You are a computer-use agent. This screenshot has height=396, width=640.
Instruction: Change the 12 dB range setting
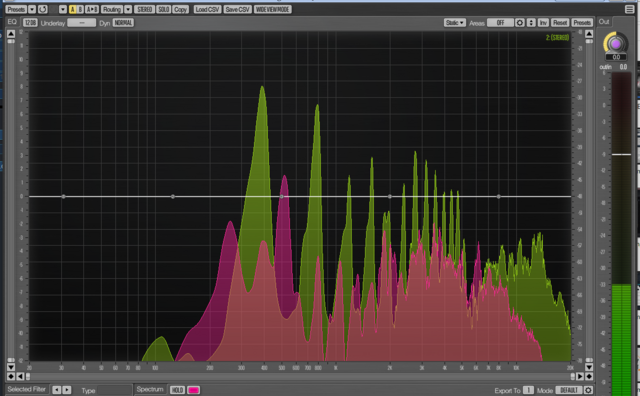tap(30, 22)
